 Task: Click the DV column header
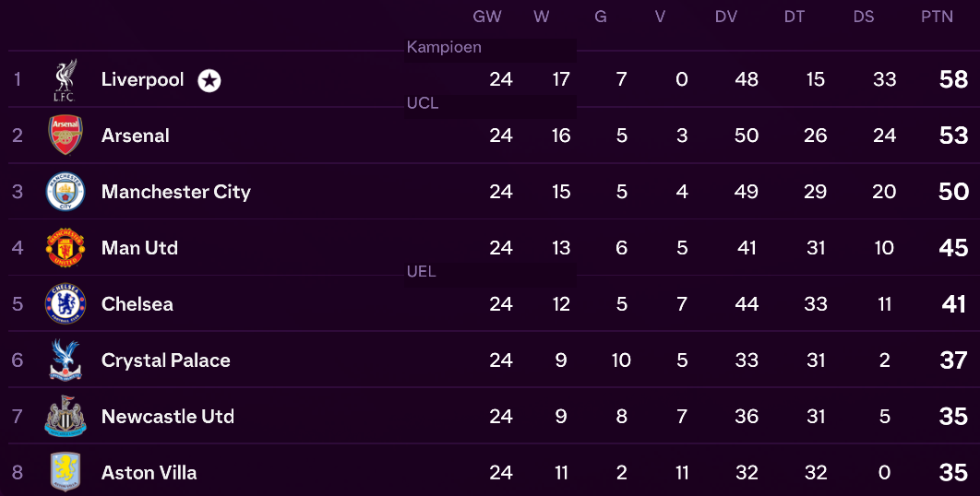click(725, 17)
